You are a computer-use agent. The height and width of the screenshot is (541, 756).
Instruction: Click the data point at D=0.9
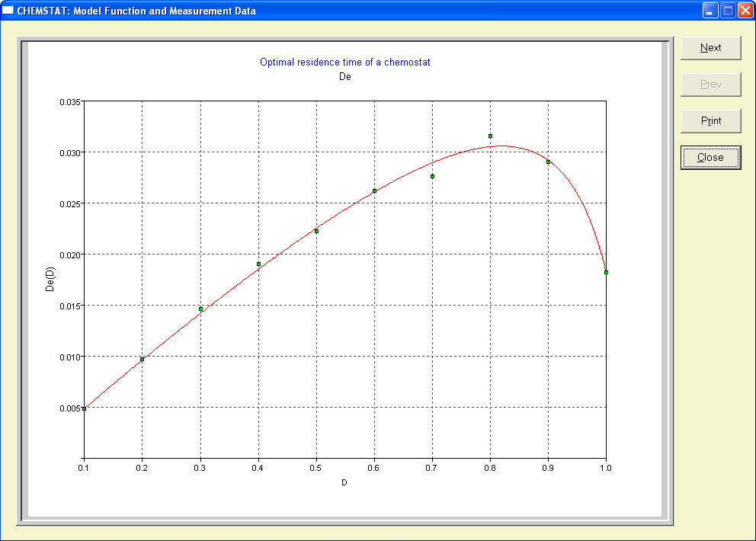(548, 162)
